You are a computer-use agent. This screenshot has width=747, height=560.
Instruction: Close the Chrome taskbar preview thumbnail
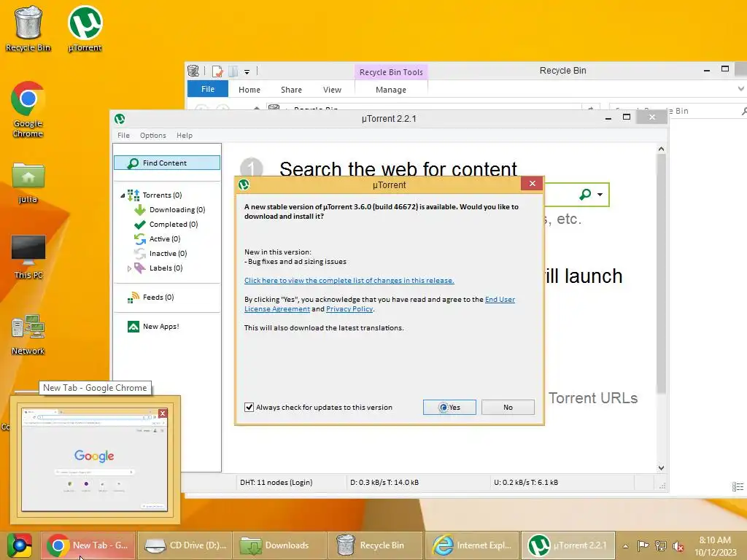(163, 413)
